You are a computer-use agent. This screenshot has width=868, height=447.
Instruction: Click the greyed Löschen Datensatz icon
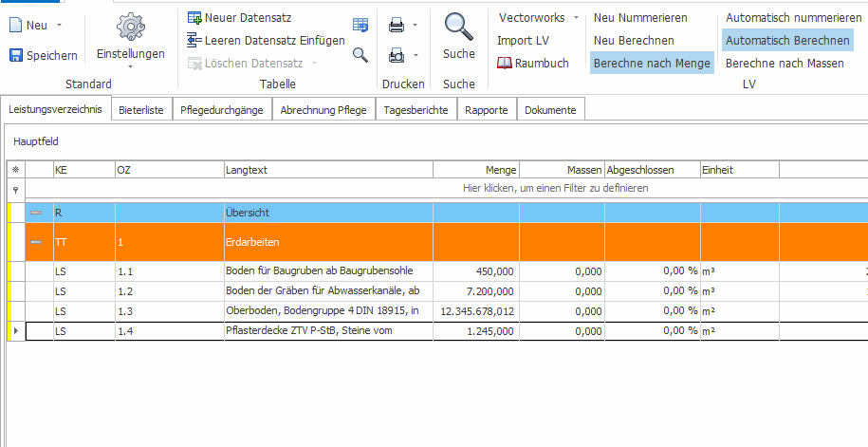194,64
